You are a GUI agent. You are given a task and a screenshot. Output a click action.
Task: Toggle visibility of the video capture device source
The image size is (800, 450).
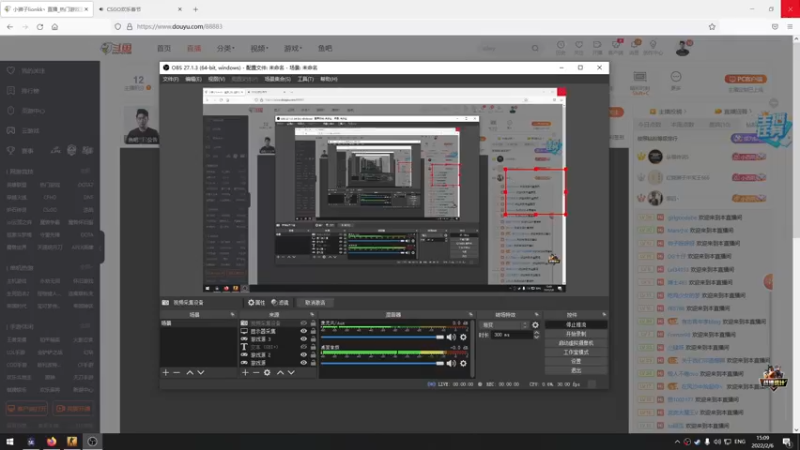tap(304, 323)
